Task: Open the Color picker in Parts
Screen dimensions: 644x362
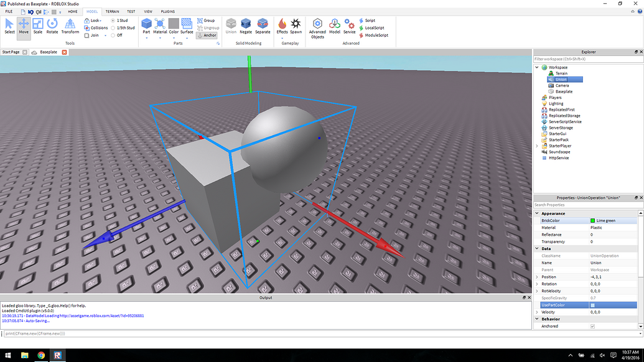Action: tap(174, 26)
